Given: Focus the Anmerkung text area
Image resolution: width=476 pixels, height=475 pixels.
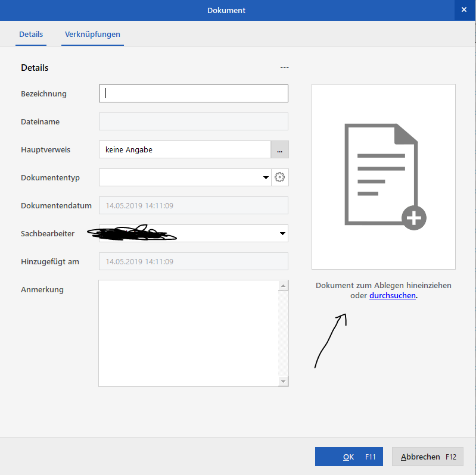Looking at the screenshot, I should coord(188,333).
